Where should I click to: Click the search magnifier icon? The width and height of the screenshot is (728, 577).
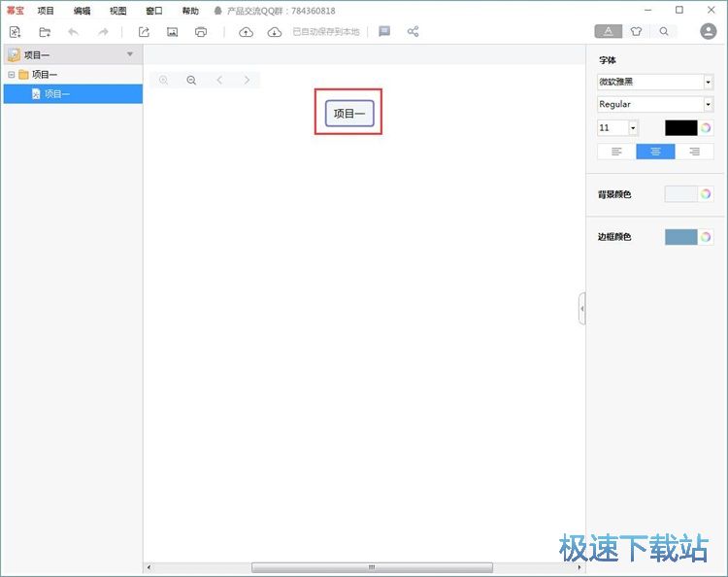[664, 32]
